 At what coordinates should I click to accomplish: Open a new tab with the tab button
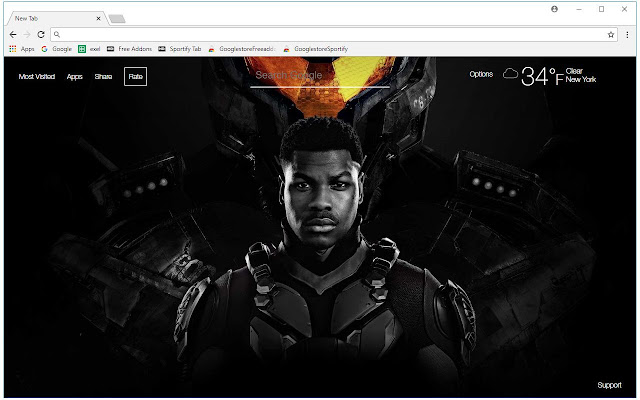coord(117,19)
